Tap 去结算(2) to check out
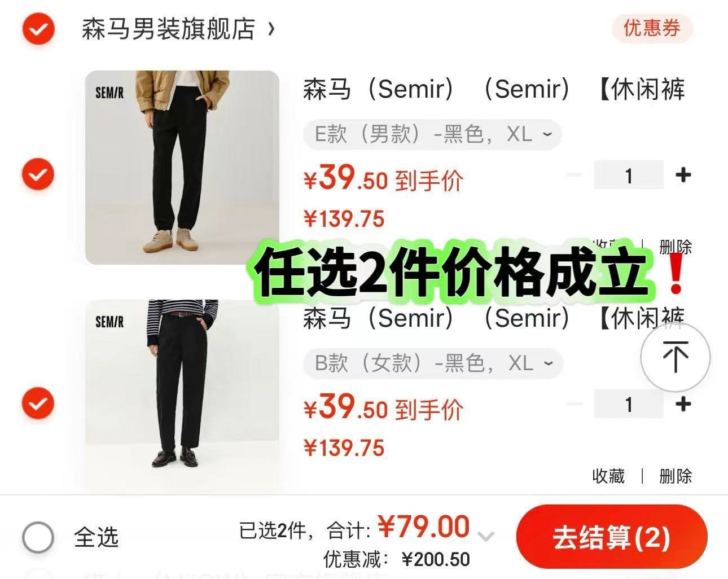The width and height of the screenshot is (728, 579). pyautogui.click(x=612, y=537)
